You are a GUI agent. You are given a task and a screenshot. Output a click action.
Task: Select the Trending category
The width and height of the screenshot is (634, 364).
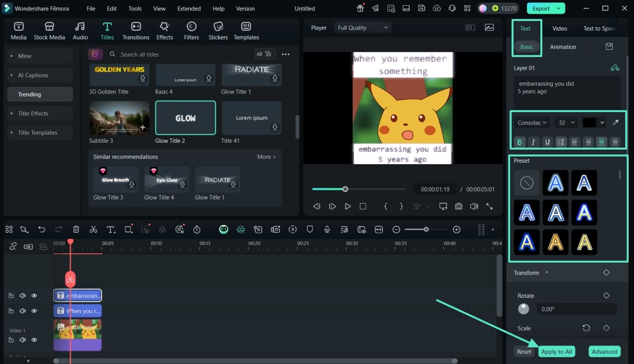tap(40, 95)
